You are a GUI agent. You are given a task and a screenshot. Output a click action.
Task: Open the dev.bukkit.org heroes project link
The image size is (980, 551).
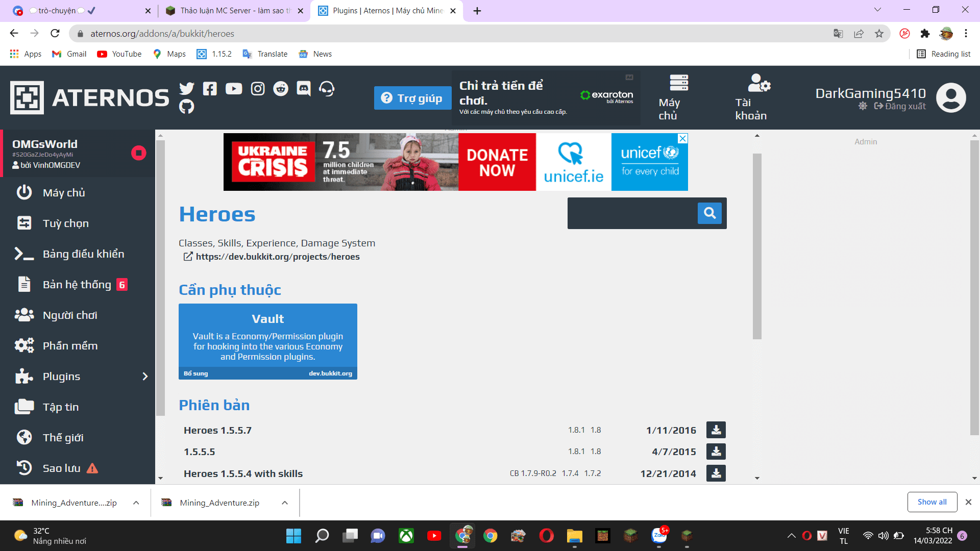[277, 257]
